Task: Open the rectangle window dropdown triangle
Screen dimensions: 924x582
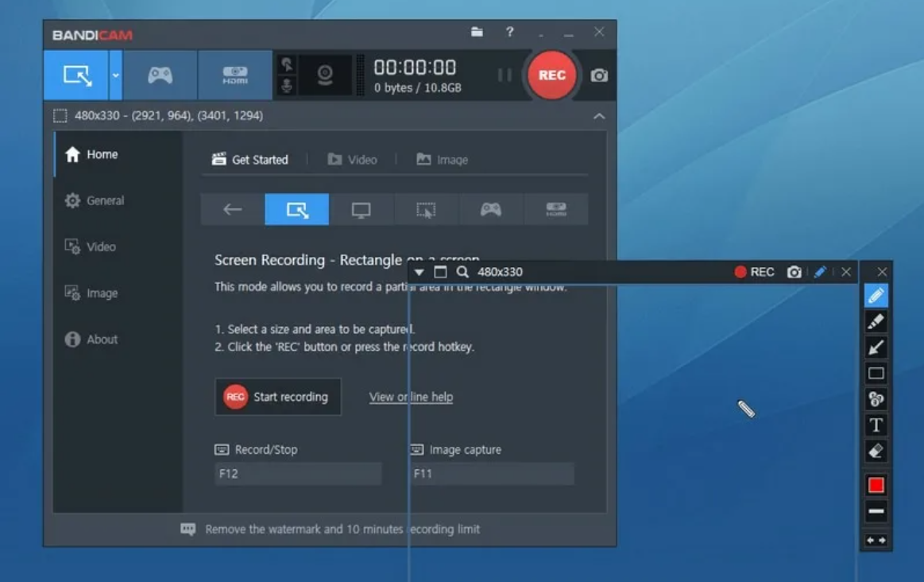Action: tap(419, 272)
